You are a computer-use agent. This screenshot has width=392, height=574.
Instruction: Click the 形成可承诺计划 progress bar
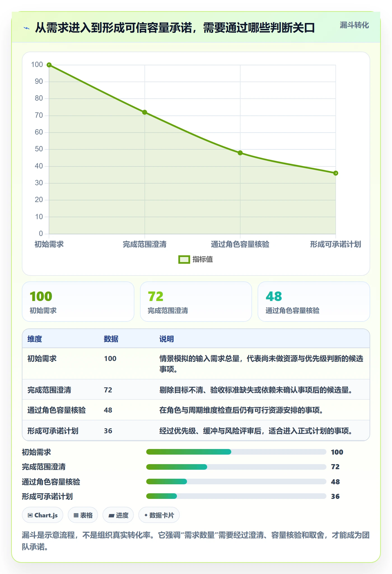click(x=236, y=496)
